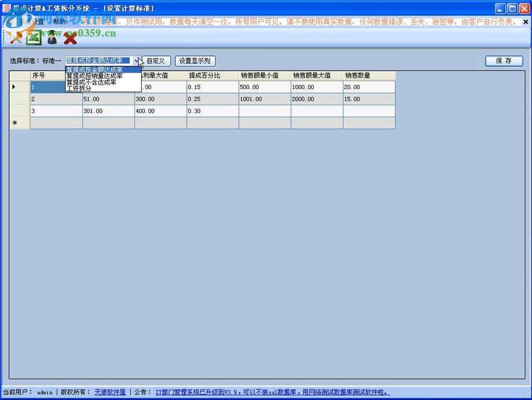This screenshot has height=400, width=532.
Task: Choose 工资拆分 in the dropdown list
Action: pyautogui.click(x=103, y=88)
